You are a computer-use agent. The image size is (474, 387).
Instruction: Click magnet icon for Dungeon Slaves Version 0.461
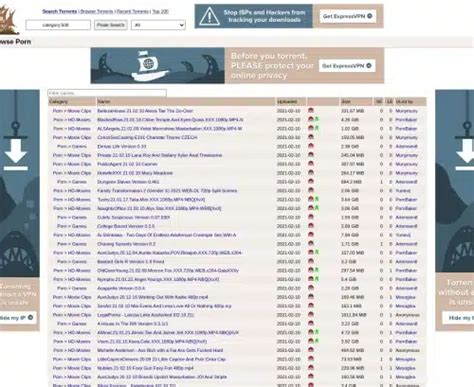tap(311, 181)
